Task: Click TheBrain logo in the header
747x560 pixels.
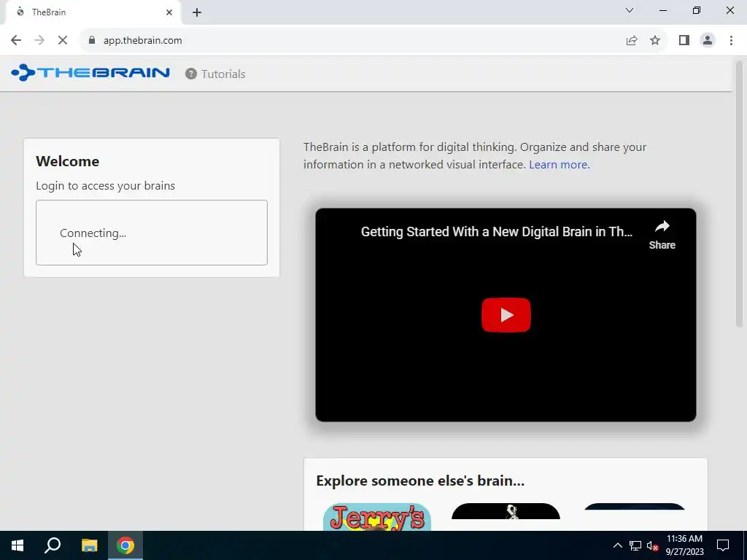Action: pos(90,73)
